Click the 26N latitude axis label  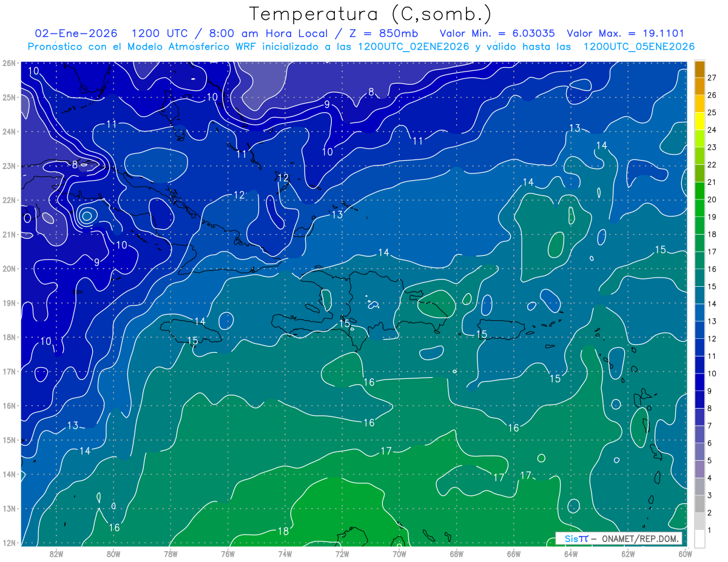coord(8,63)
